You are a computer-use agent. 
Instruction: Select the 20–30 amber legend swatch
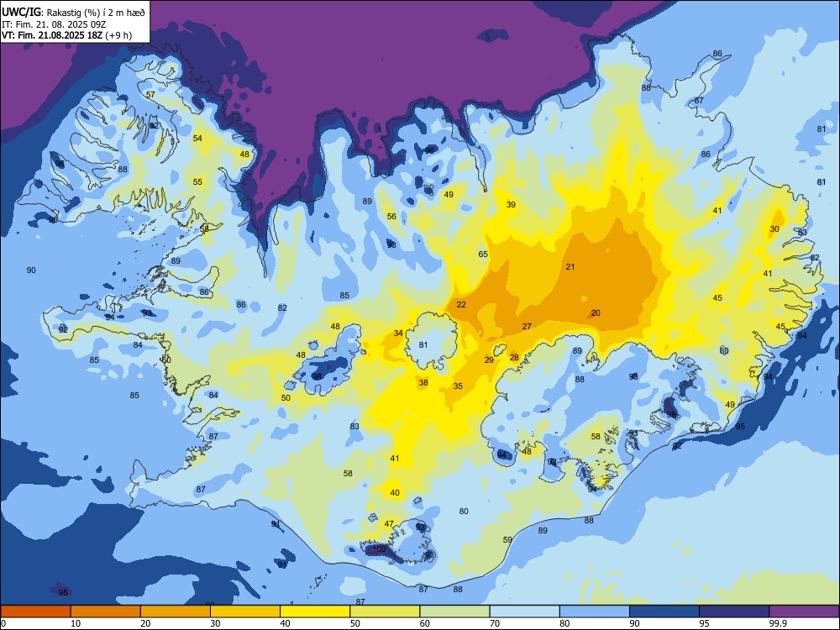tap(176, 612)
